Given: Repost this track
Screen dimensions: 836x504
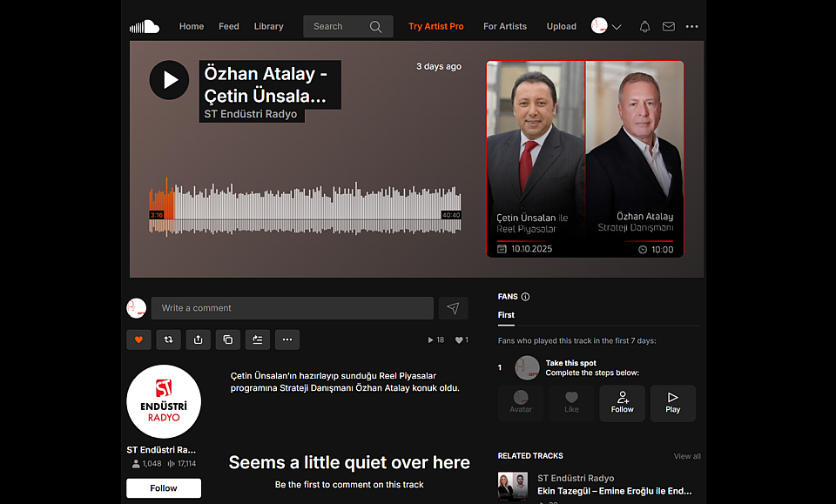Looking at the screenshot, I should (x=168, y=339).
